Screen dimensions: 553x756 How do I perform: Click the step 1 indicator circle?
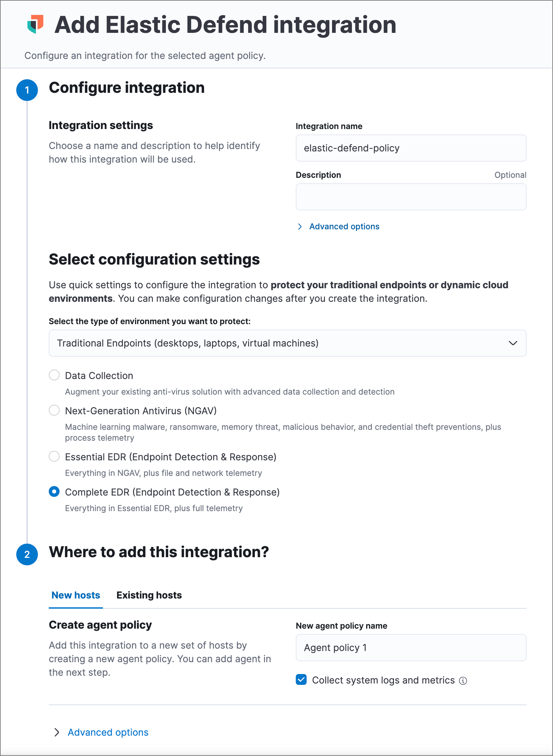coord(27,90)
